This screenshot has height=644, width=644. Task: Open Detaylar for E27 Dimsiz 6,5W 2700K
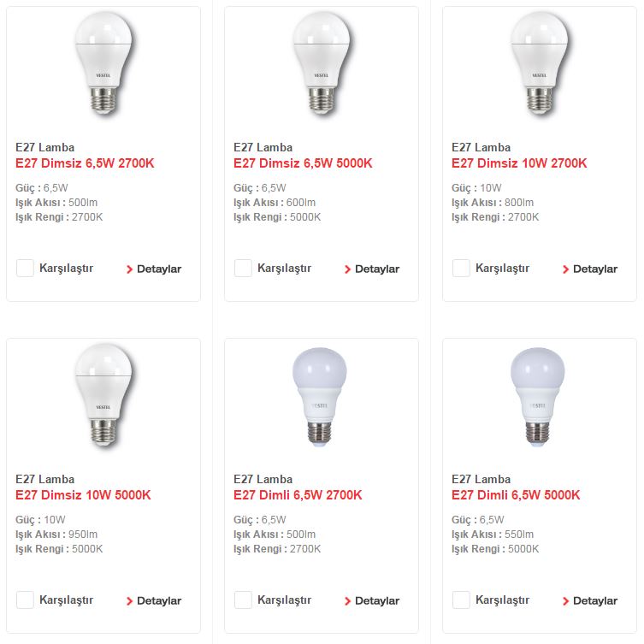pos(155,269)
